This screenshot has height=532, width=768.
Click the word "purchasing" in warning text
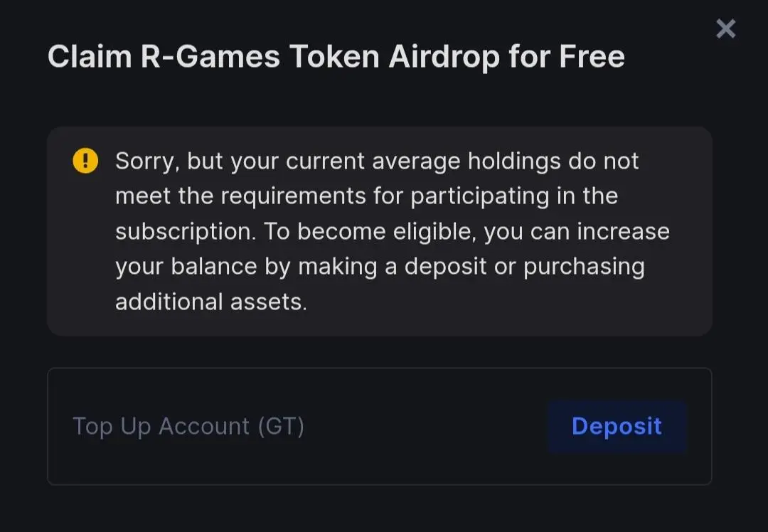[x=584, y=267]
